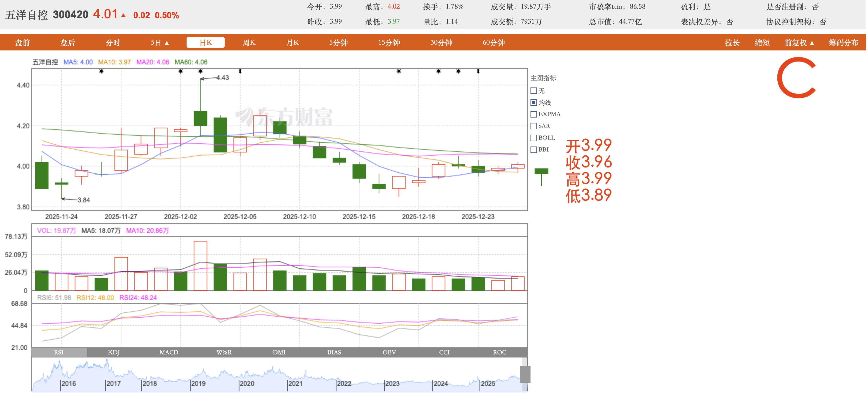Click the gray timeline range slider handle
868x395 pixels.
pos(525,374)
